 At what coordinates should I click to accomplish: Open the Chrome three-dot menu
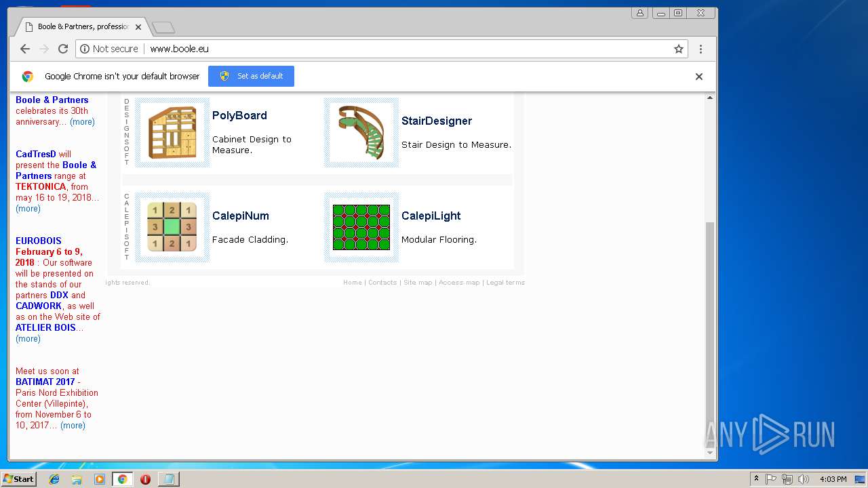701,49
